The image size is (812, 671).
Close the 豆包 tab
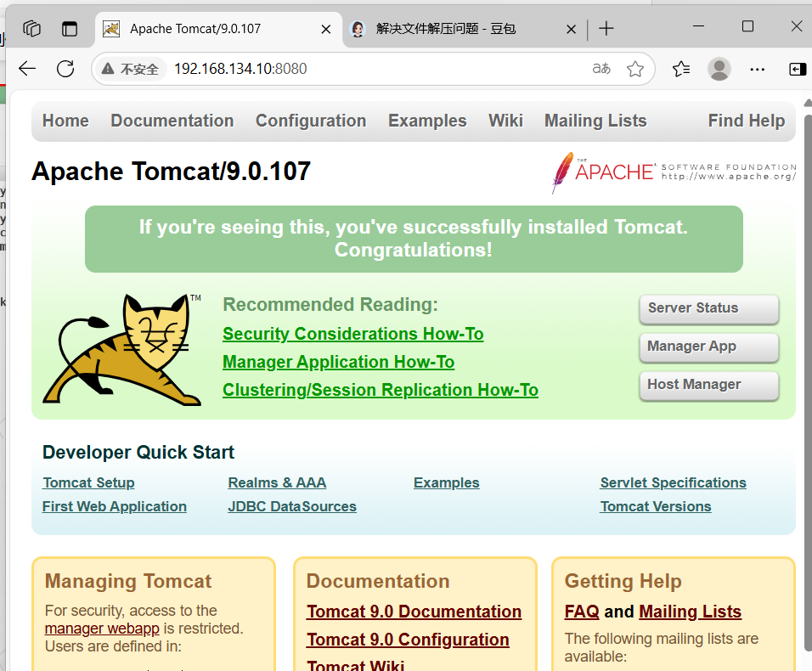[571, 29]
